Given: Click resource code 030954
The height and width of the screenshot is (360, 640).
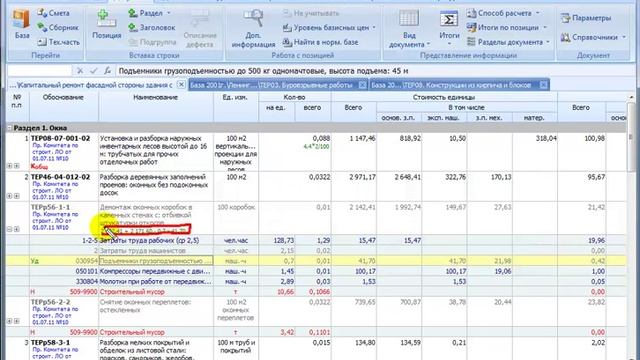Looking at the screenshot, I should [87, 261].
